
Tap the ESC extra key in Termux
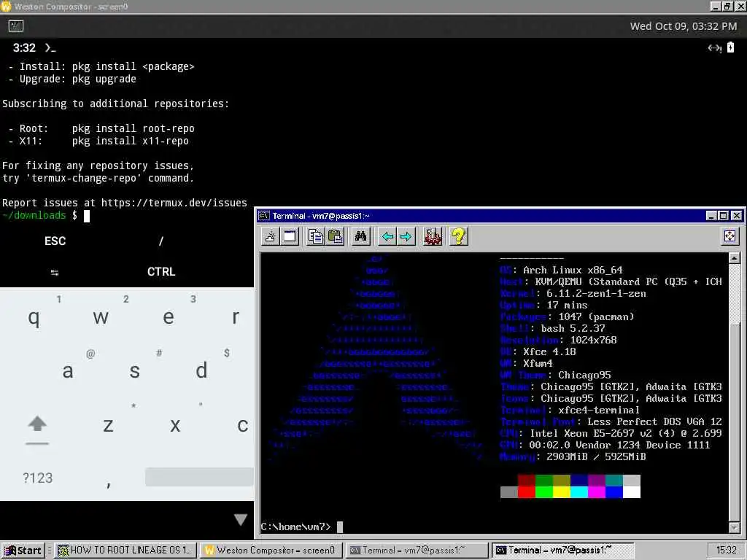55,241
